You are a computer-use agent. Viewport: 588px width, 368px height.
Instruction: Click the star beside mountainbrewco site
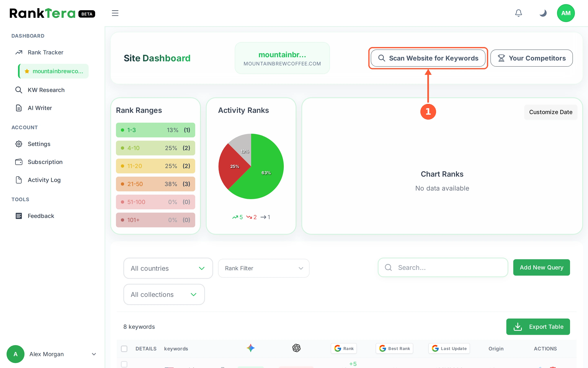pos(27,71)
